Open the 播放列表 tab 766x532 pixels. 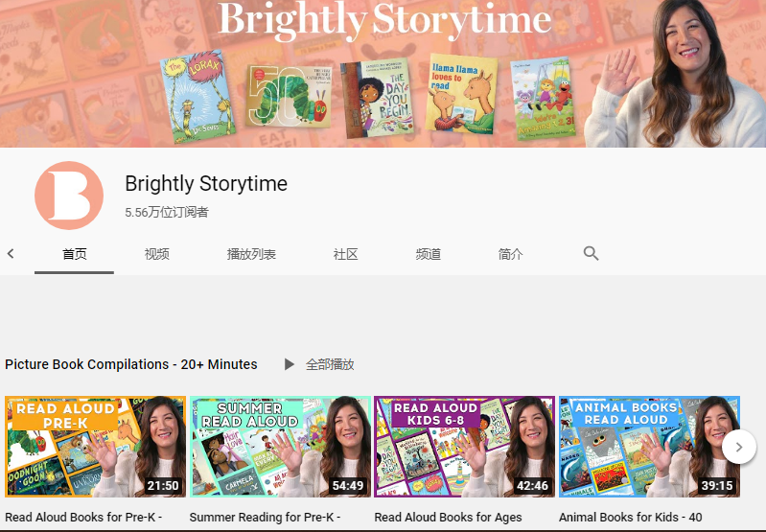click(251, 254)
